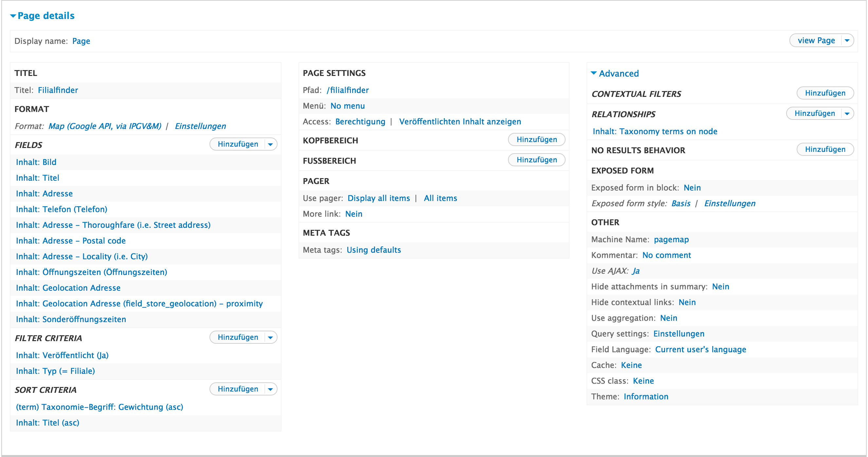The height and width of the screenshot is (457, 868).
Task: Open dropdown arrow beside Sort Criteria Hinzufügen
Action: [x=270, y=389]
